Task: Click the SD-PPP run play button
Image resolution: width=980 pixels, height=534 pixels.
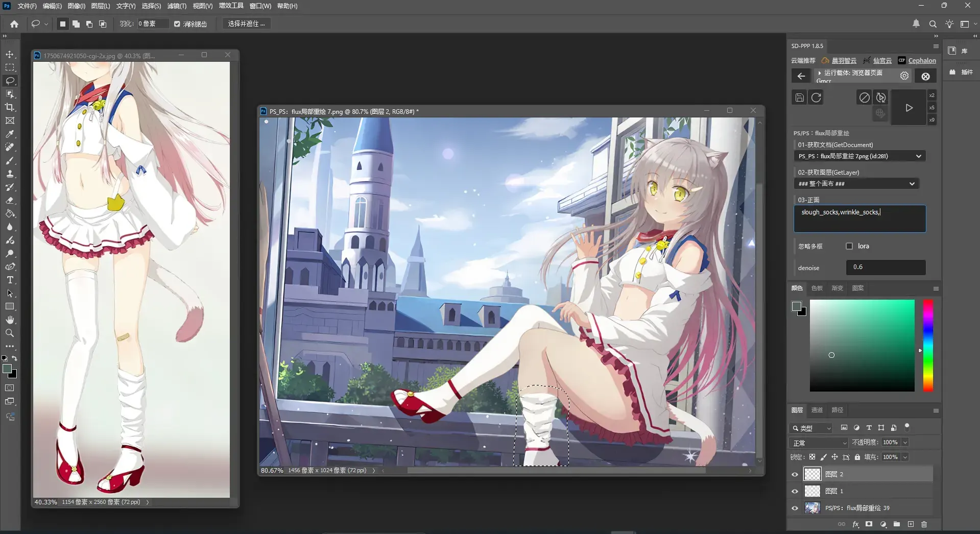Action: (909, 108)
